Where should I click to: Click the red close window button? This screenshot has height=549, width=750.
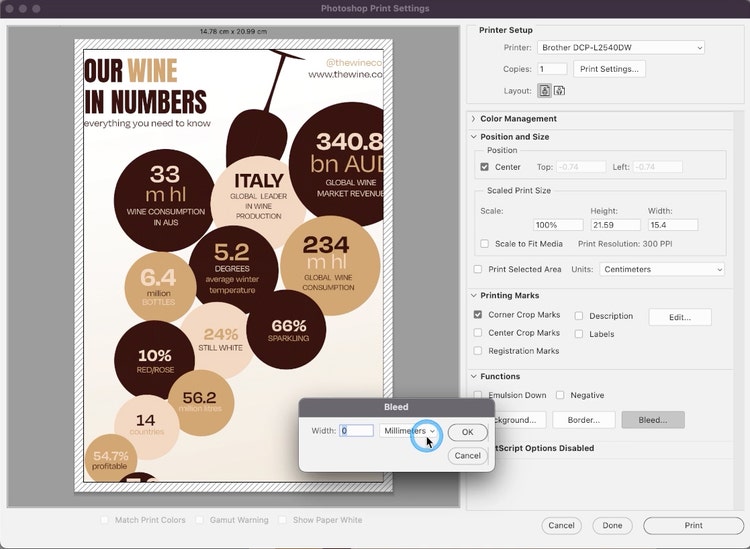click(10, 8)
